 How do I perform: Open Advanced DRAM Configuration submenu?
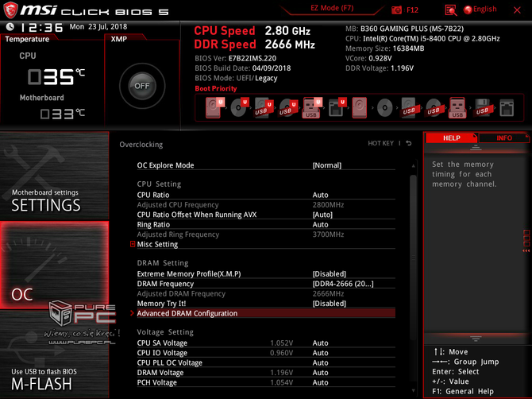pyautogui.click(x=266, y=313)
